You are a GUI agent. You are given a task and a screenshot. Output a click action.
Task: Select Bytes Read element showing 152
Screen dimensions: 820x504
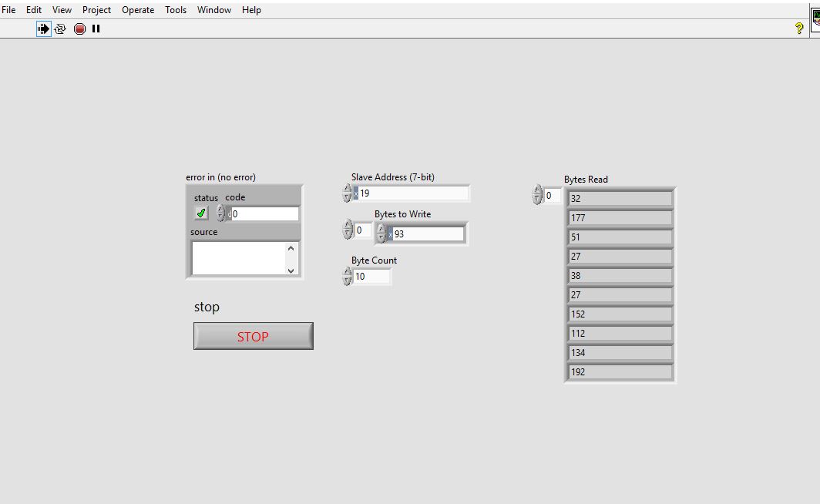pos(620,314)
